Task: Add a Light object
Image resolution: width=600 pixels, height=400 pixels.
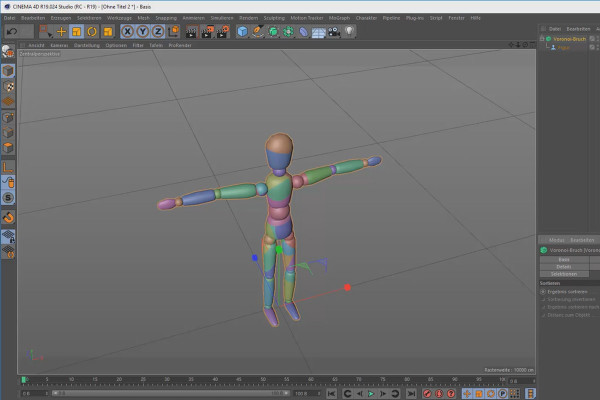Action: click(349, 31)
